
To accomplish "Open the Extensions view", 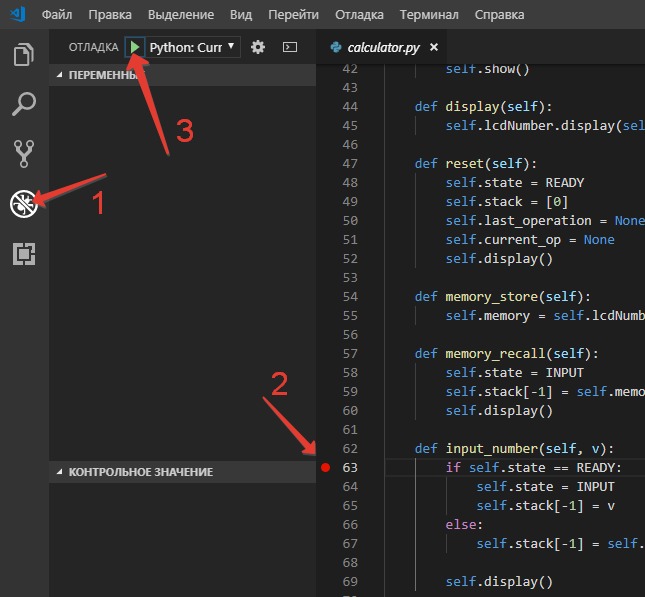I will click(24, 253).
